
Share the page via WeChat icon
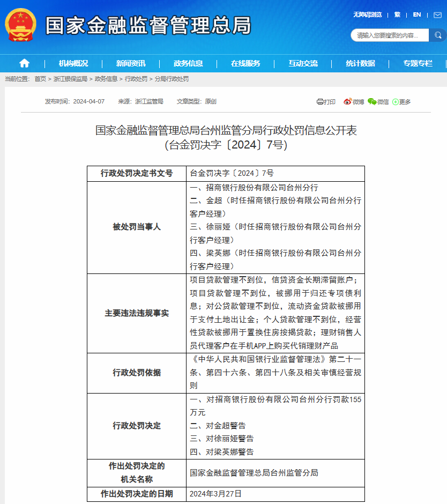(372, 101)
